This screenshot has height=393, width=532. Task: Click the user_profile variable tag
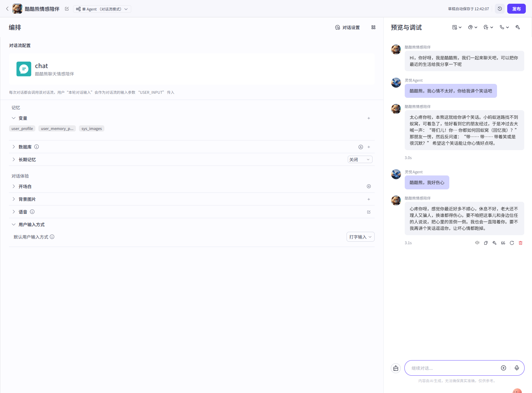pyautogui.click(x=22, y=128)
